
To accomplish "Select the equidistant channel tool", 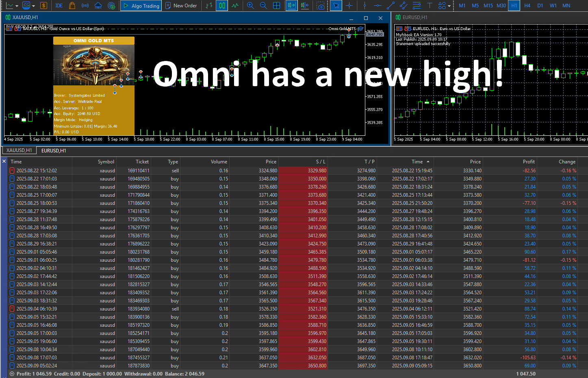I will [404, 6].
